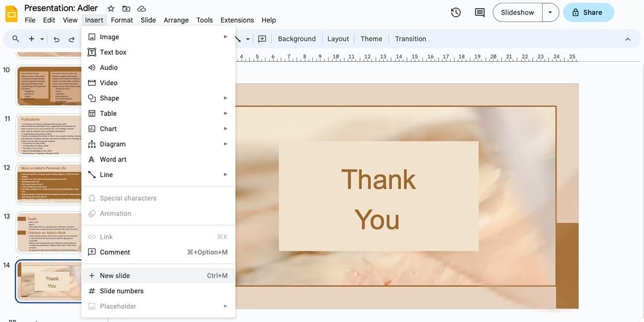Click the Share button
644x322 pixels.
[x=588, y=12]
